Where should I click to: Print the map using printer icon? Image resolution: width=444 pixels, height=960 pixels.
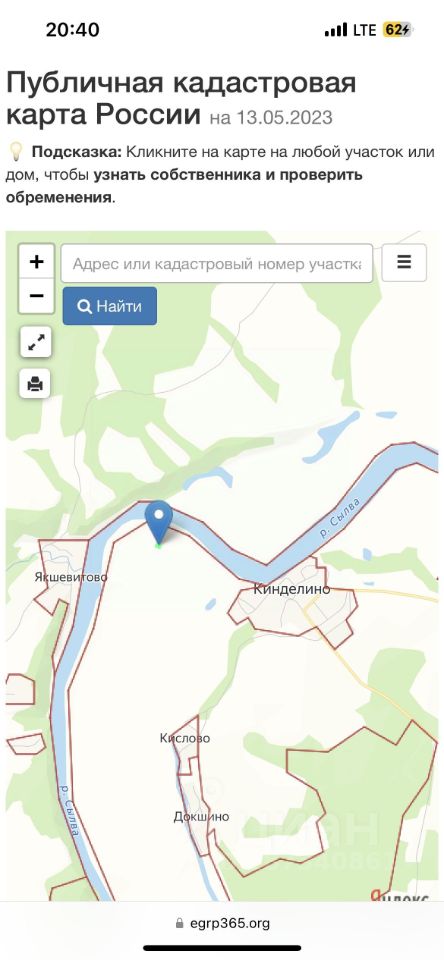pyautogui.click(x=35, y=384)
